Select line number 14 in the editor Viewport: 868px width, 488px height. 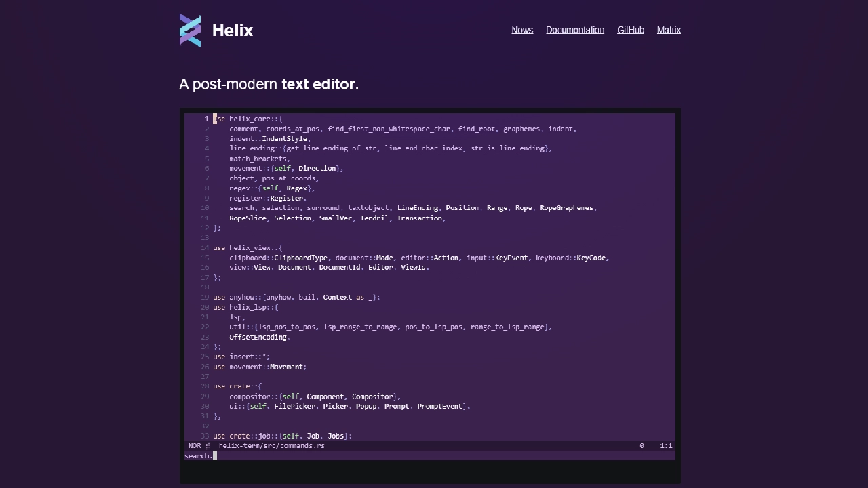pos(205,247)
